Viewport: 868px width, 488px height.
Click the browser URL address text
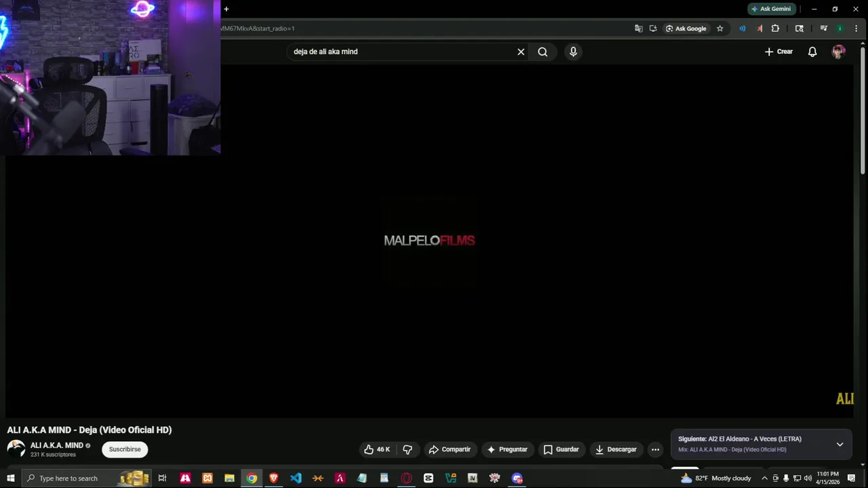pyautogui.click(x=258, y=28)
